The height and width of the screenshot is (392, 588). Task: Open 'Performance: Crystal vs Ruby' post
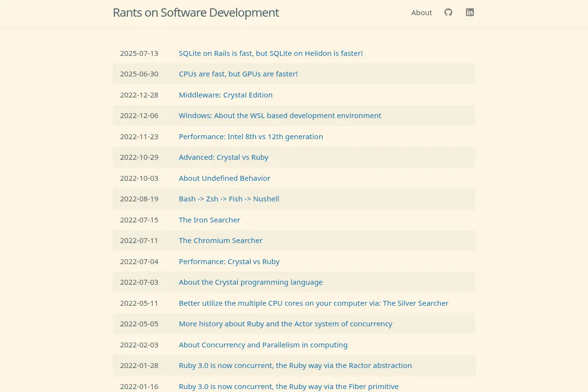229,261
